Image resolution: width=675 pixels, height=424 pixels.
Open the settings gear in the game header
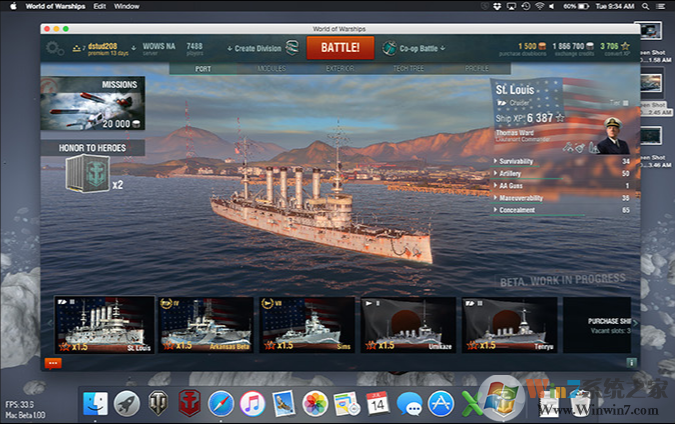click(x=54, y=47)
